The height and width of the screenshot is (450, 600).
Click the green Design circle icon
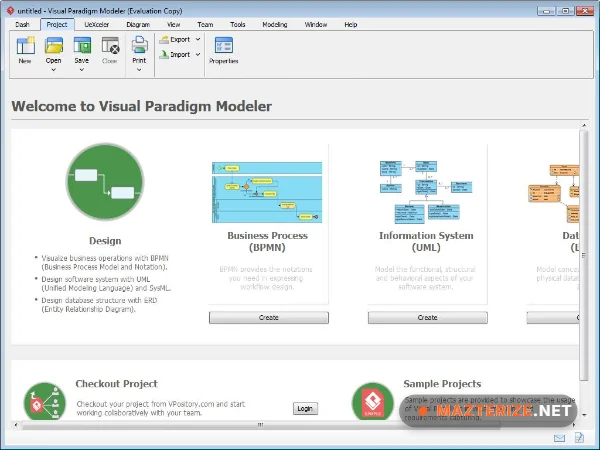[x=105, y=182]
